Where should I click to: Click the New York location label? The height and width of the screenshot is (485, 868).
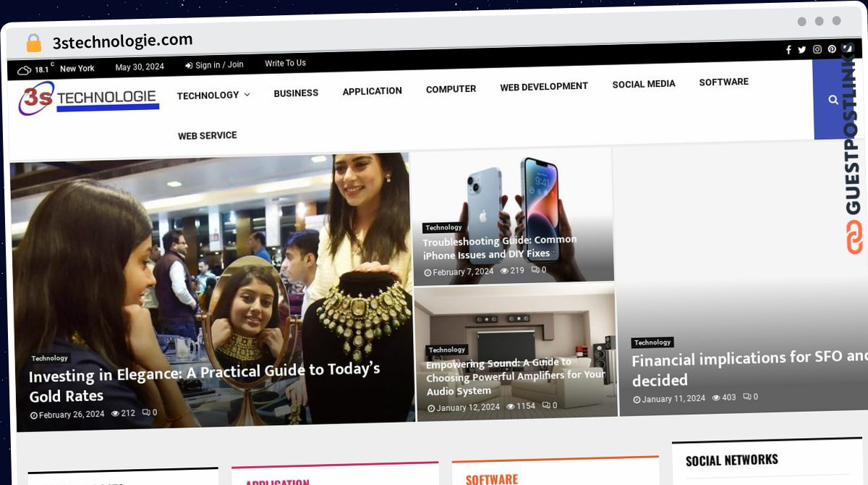coord(77,69)
